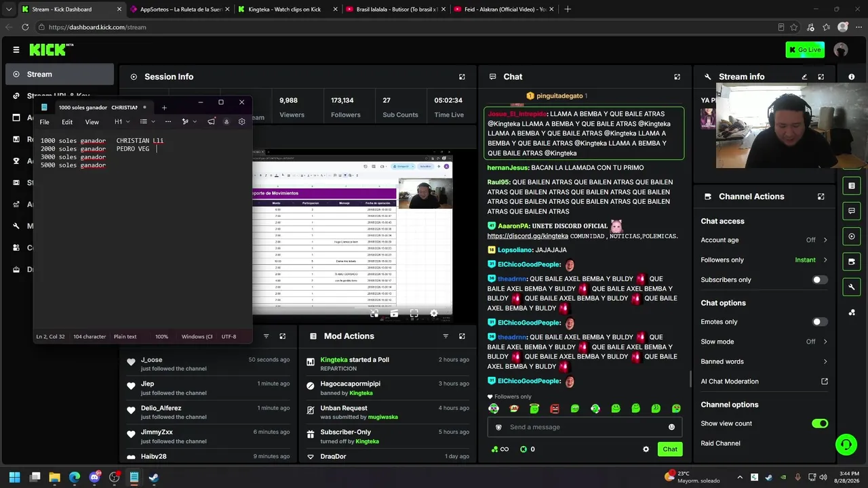
Task: Toggle Subscribers only chat mode
Action: (x=820, y=280)
